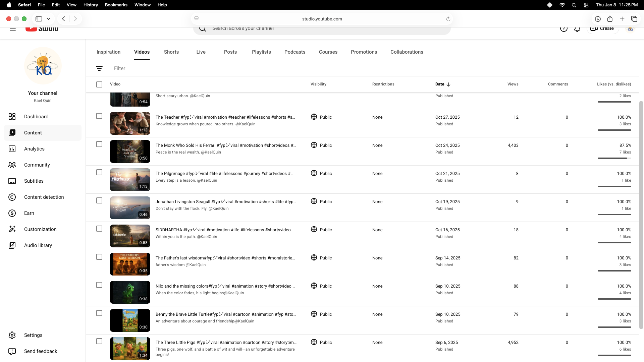The height and width of the screenshot is (362, 644).
Task: Click the Earn dollar icon
Action: point(12,213)
